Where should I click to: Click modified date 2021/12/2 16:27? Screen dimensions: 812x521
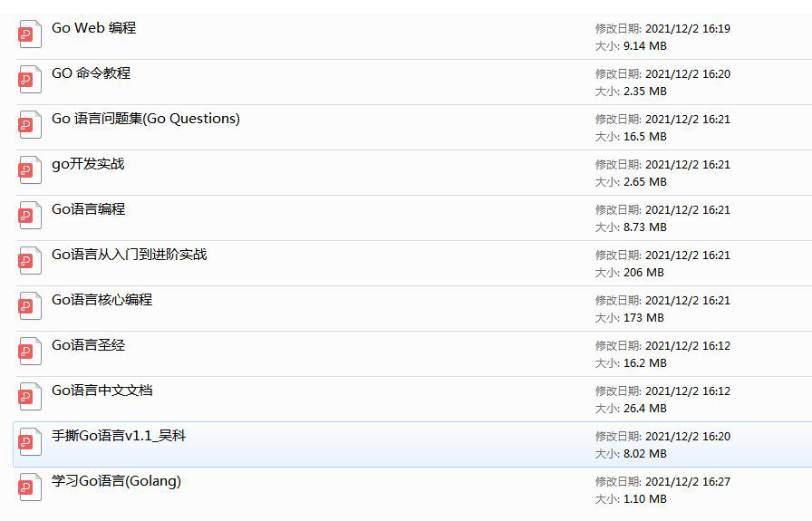coord(687,482)
